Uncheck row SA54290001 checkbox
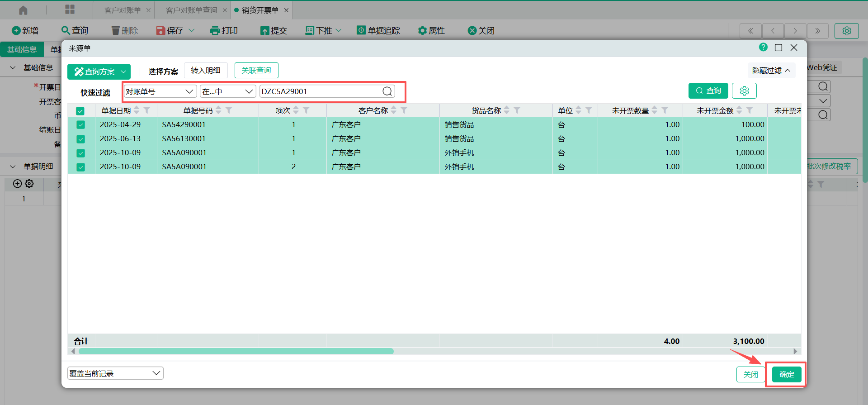This screenshot has width=868, height=405. [80, 125]
